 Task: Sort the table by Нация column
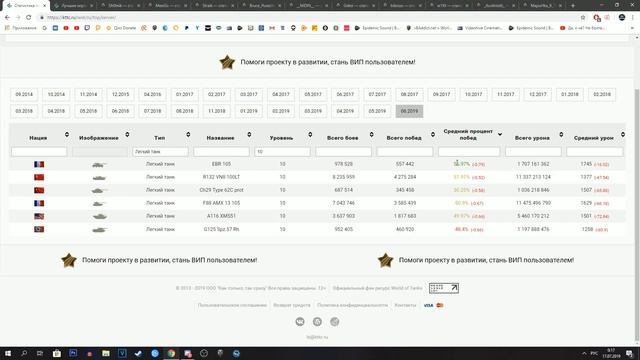(67, 134)
